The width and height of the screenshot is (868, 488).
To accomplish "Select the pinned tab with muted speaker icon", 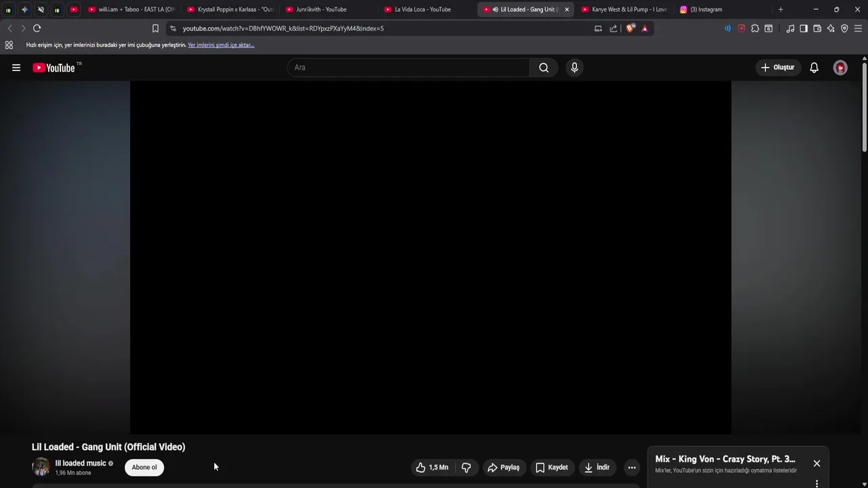I will [x=41, y=9].
